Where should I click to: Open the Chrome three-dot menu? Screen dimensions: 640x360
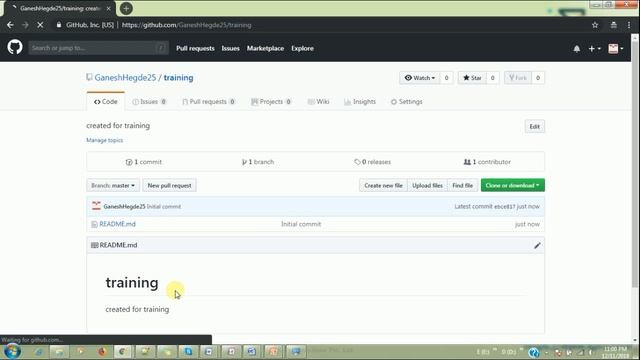coord(629,25)
